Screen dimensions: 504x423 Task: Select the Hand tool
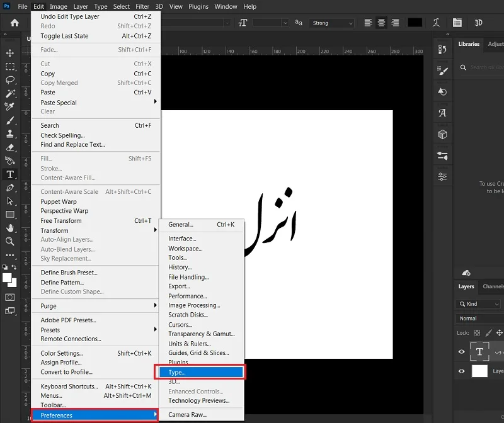pos(10,228)
